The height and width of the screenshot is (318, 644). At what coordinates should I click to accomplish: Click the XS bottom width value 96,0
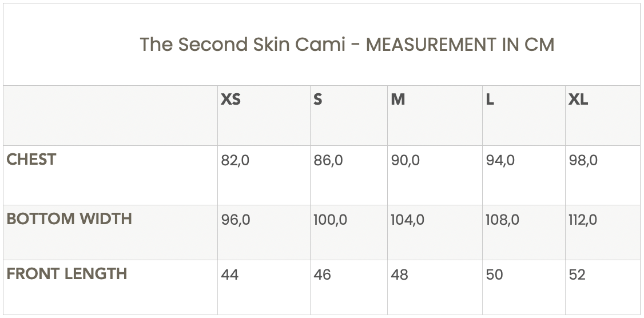236,220
